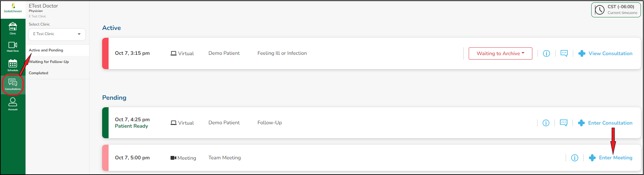Show Completed consultations
The height and width of the screenshot is (175, 644).
(x=38, y=73)
